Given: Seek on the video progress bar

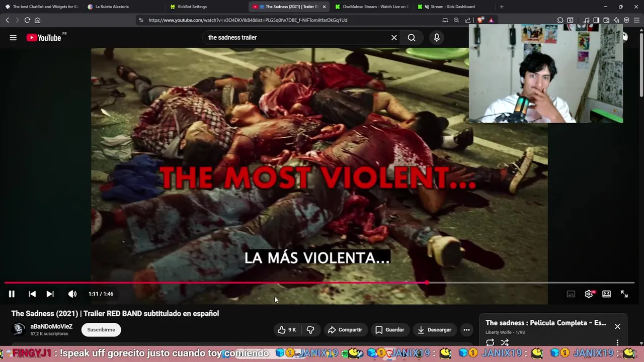Looking at the screenshot, I should [319, 283].
